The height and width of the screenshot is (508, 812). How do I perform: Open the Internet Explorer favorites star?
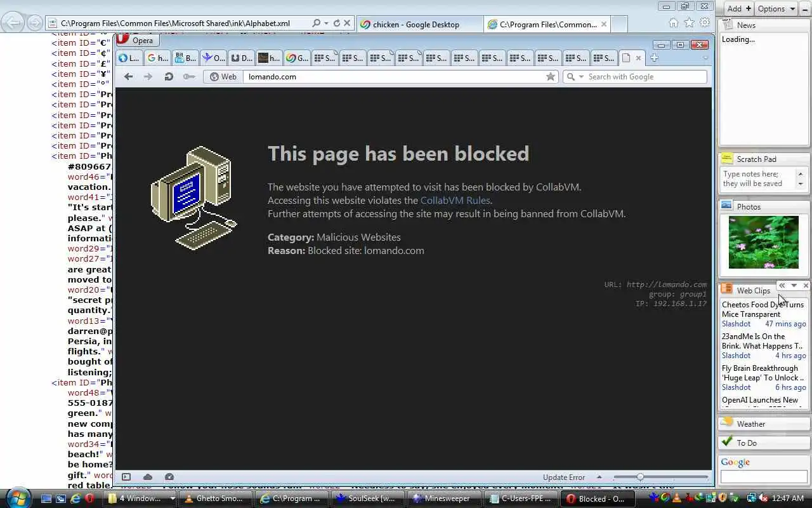(690, 23)
